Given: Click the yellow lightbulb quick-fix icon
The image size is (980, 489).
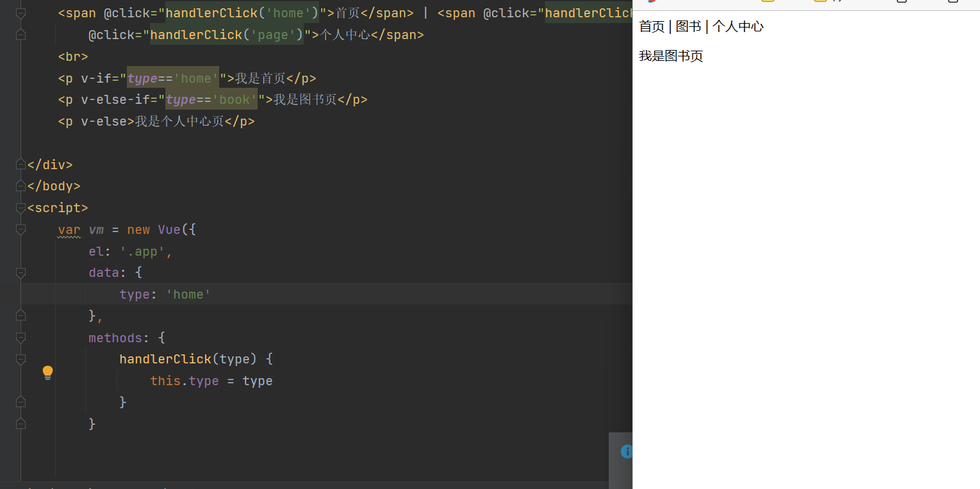Looking at the screenshot, I should pyautogui.click(x=47, y=372).
